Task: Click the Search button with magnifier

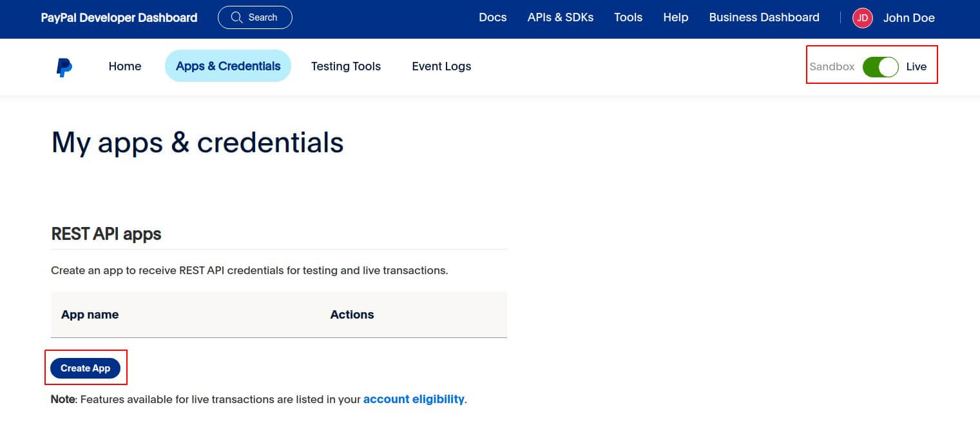Action: point(255,17)
